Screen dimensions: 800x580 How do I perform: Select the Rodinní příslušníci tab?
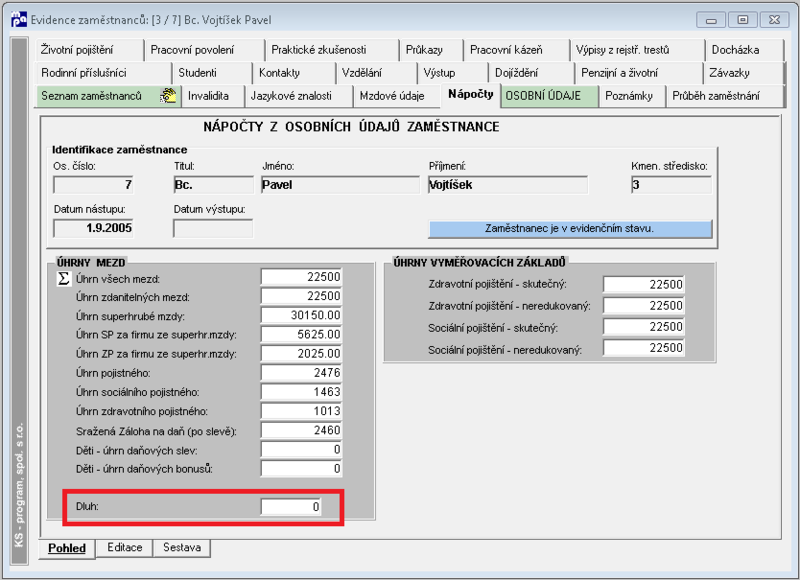tap(84, 73)
